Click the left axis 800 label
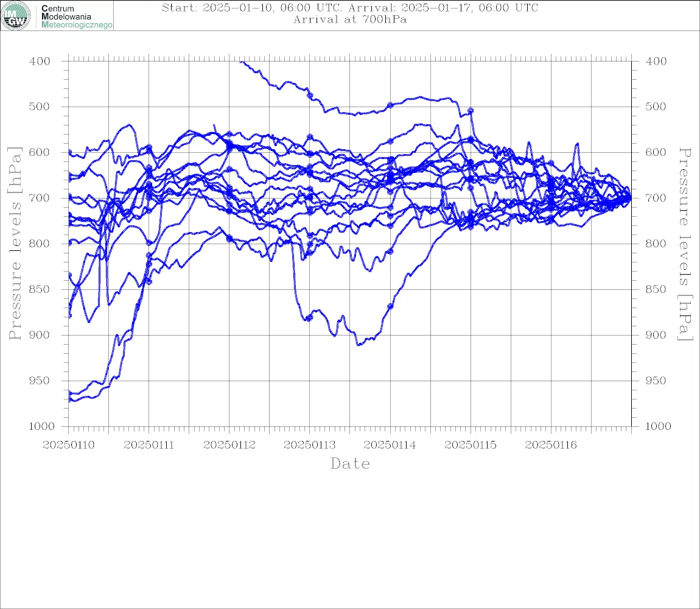This screenshot has width=700, height=609. pos(40,244)
